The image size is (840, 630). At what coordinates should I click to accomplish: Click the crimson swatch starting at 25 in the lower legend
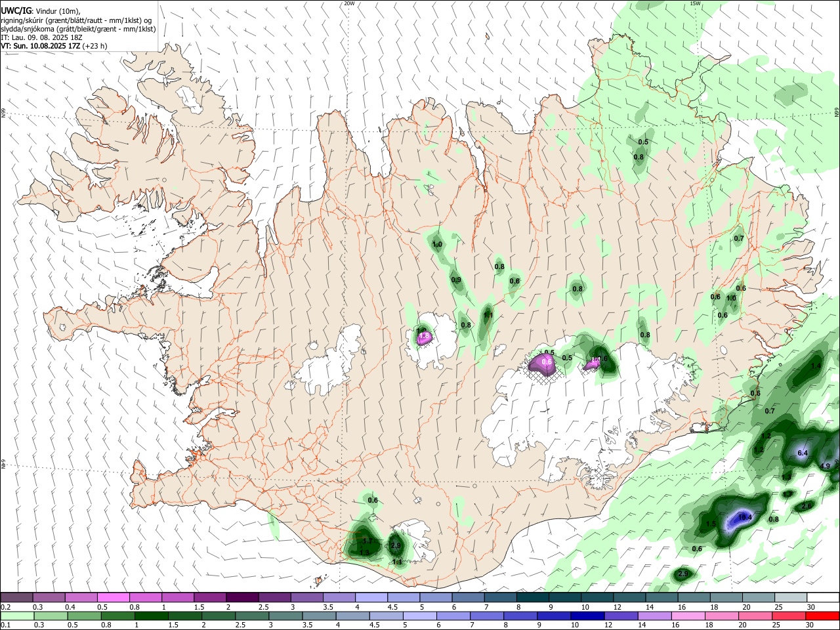click(x=789, y=616)
